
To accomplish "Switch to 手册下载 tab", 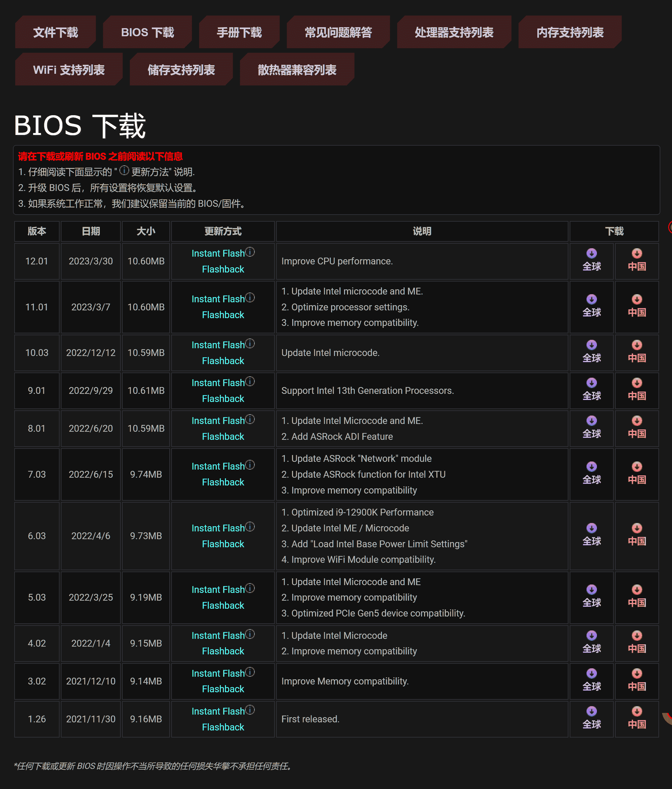I will coord(239,32).
